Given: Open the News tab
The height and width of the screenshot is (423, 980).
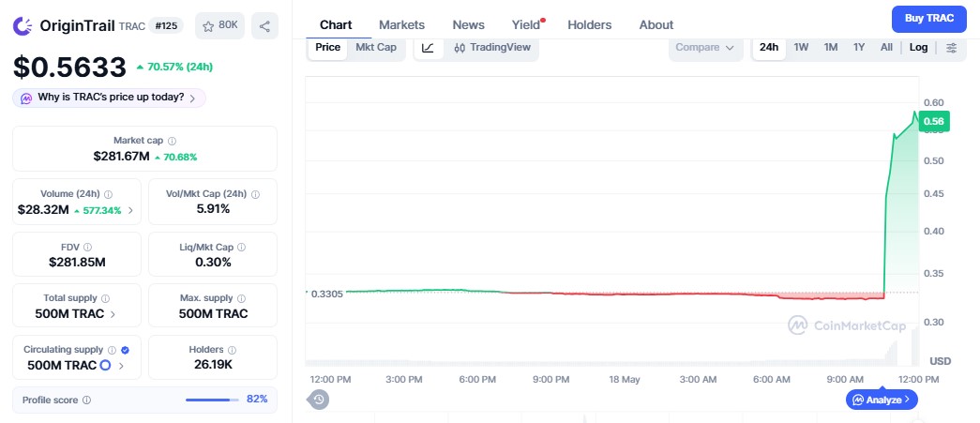Looking at the screenshot, I should coord(468,25).
